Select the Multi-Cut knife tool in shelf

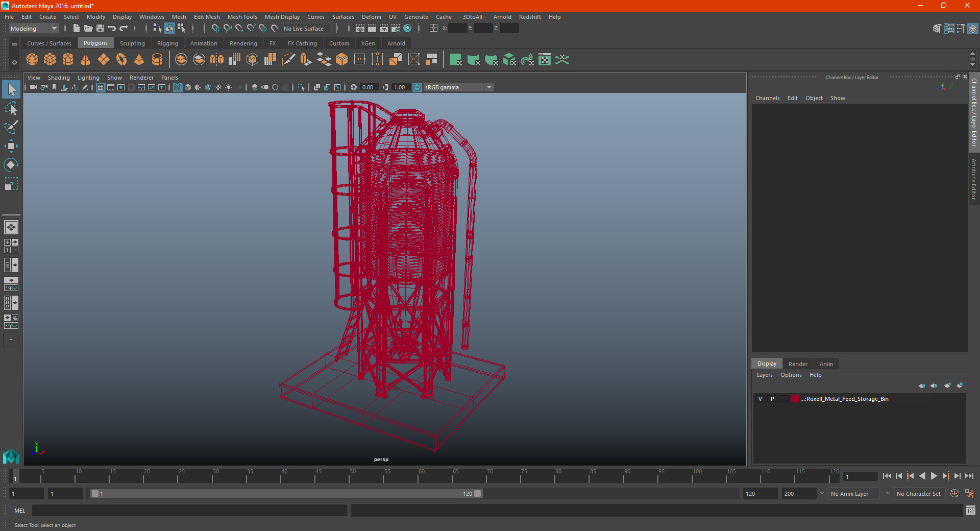(288, 60)
